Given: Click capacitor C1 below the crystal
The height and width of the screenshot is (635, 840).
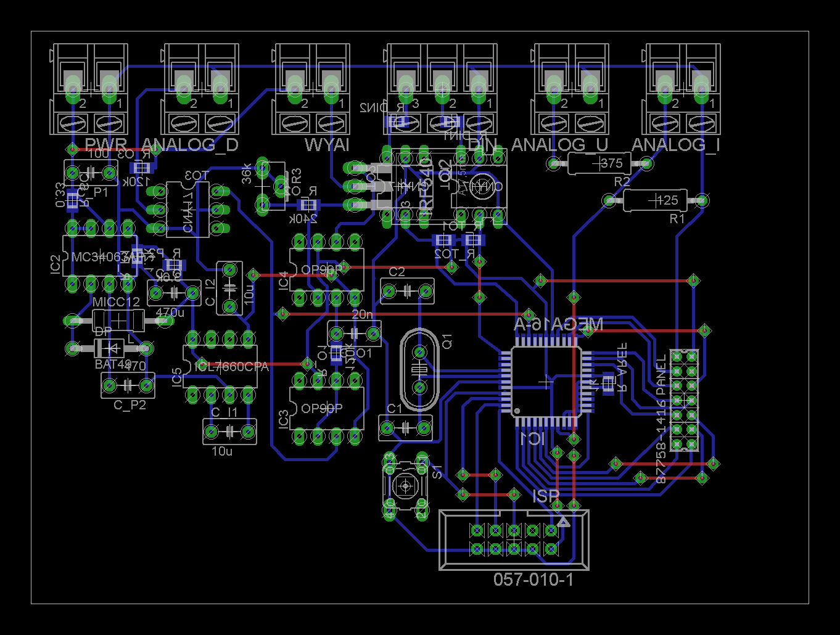Looking at the screenshot, I should tap(405, 428).
